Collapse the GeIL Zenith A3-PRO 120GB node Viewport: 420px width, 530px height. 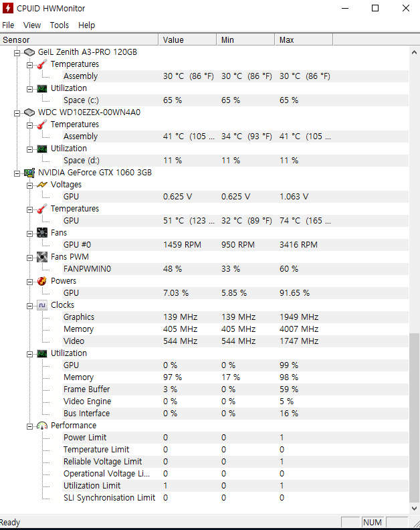click(x=17, y=52)
